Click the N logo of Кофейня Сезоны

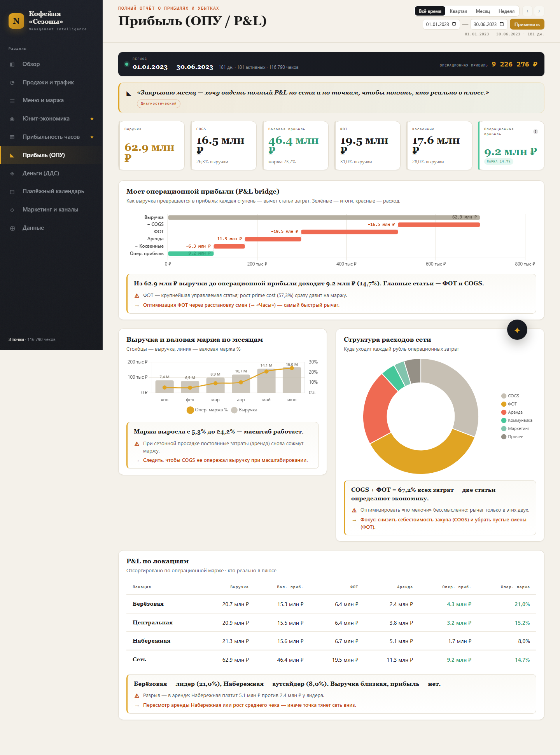(x=16, y=21)
